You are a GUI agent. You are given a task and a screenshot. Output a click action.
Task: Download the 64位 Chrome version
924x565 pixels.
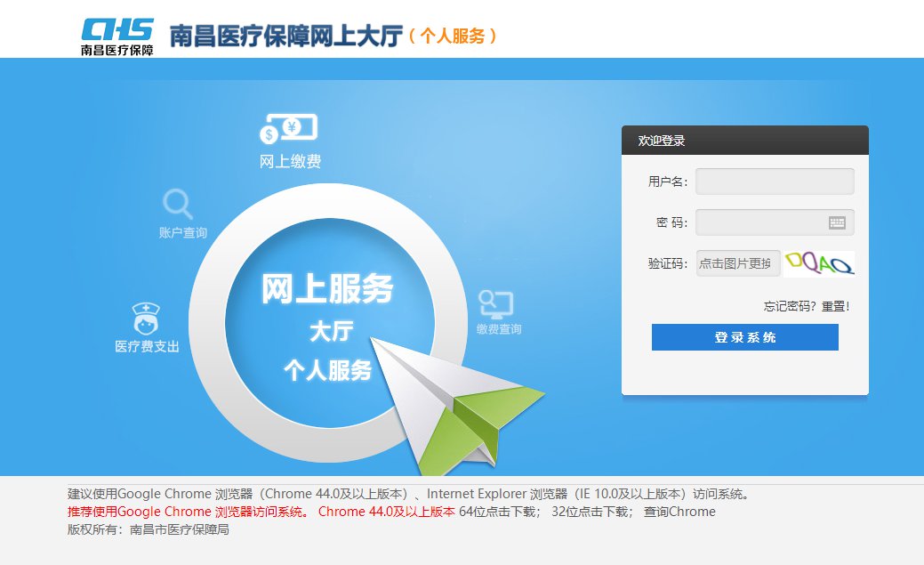click(500, 512)
